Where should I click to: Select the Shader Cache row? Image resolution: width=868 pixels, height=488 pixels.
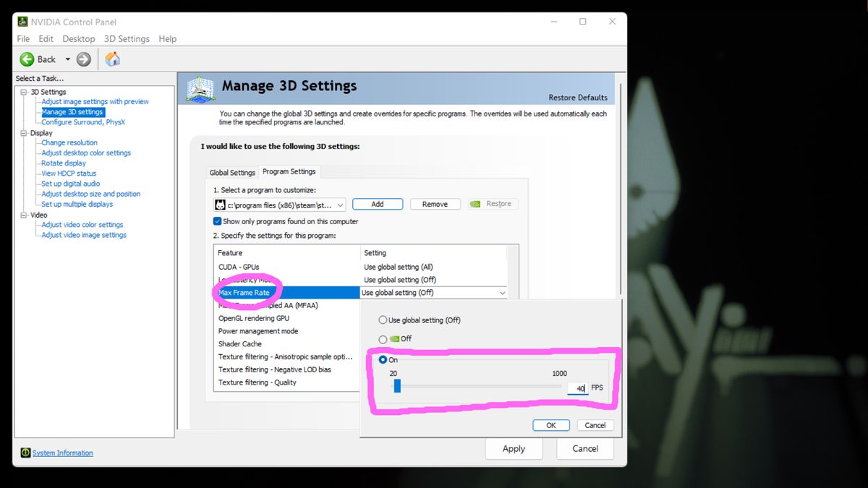coord(287,344)
